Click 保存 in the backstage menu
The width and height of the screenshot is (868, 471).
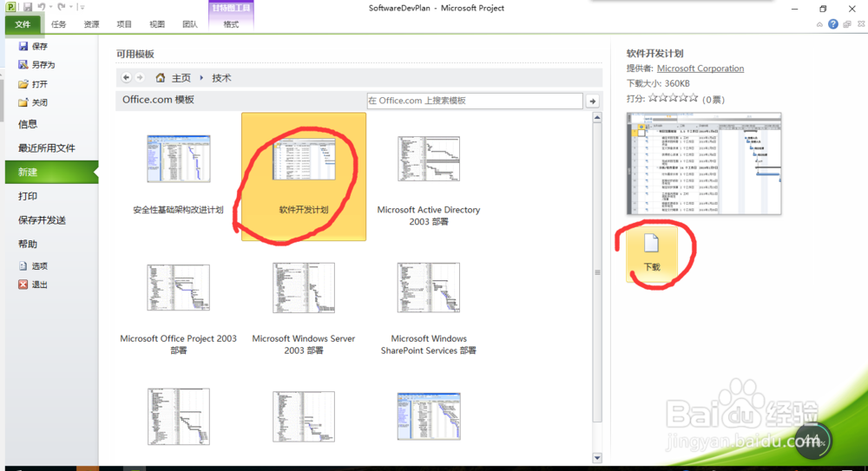(33, 46)
